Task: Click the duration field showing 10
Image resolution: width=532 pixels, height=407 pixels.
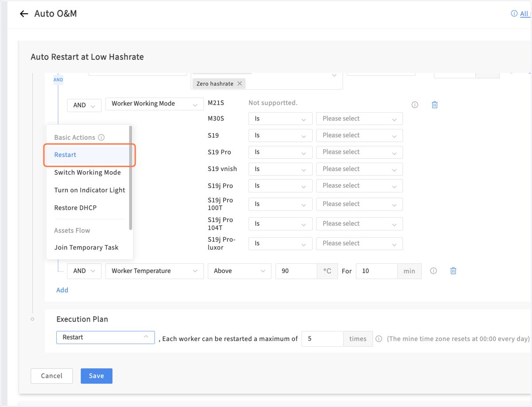Action: tap(376, 271)
